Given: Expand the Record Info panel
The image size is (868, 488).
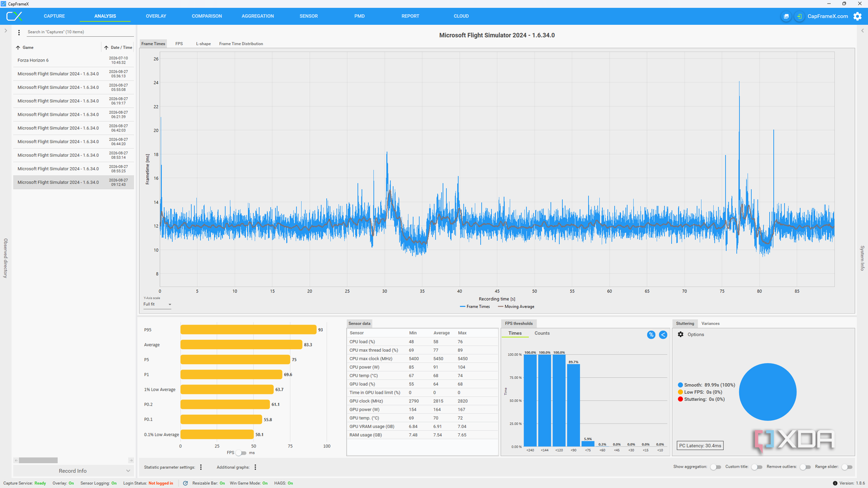Looking at the screenshot, I should (73, 471).
